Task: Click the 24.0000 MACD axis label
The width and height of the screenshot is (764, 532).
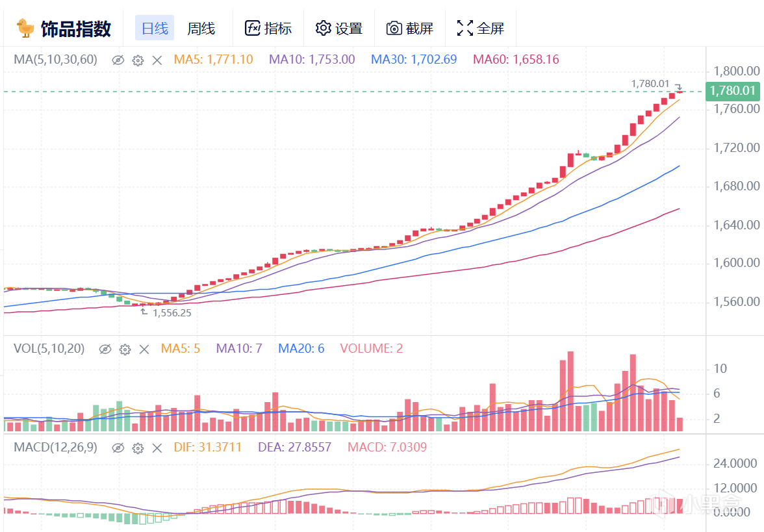Action: tap(735, 463)
